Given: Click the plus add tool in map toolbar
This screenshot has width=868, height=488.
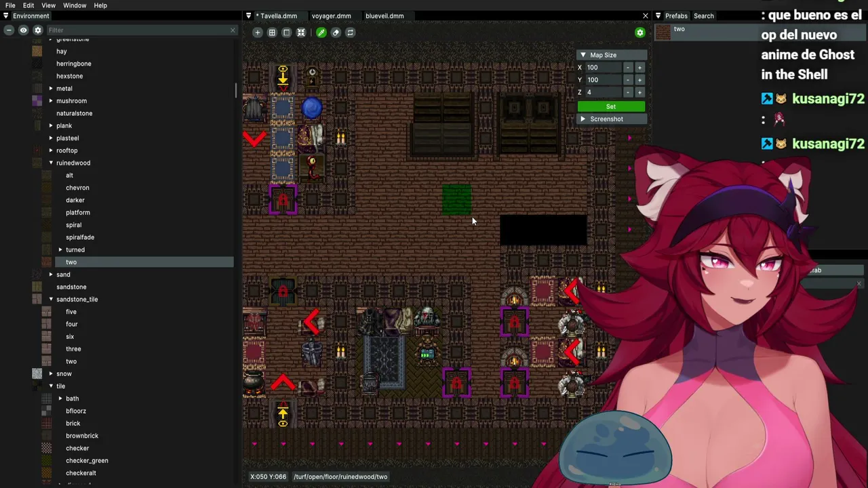Looking at the screenshot, I should click(x=257, y=33).
